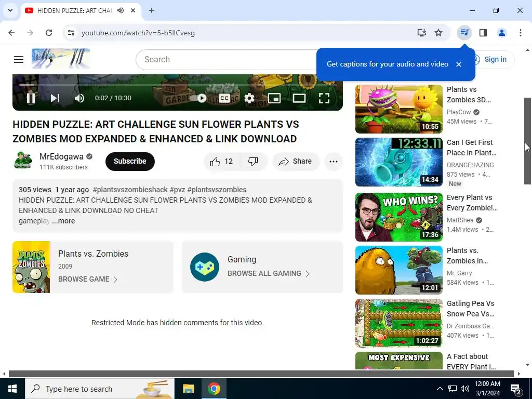Open #plantsvszombieshack hashtag
This screenshot has height=399, width=532.
[x=130, y=190]
